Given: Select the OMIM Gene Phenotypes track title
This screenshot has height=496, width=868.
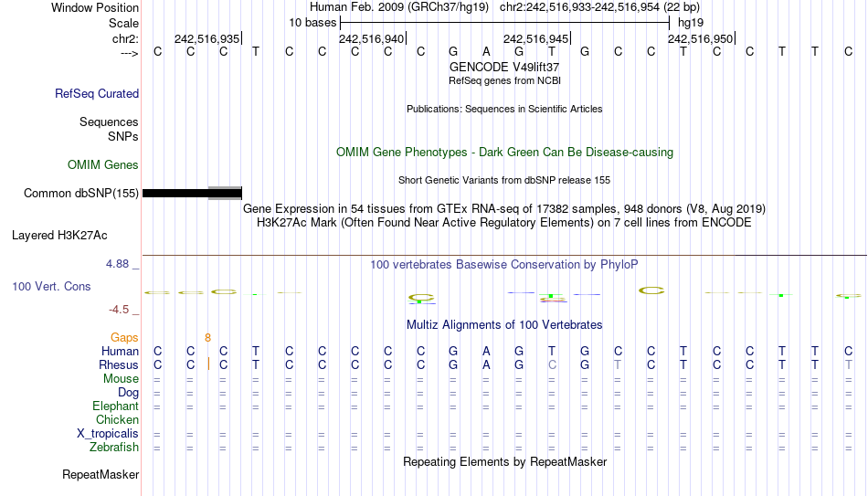Looking at the screenshot, I should (x=504, y=153).
